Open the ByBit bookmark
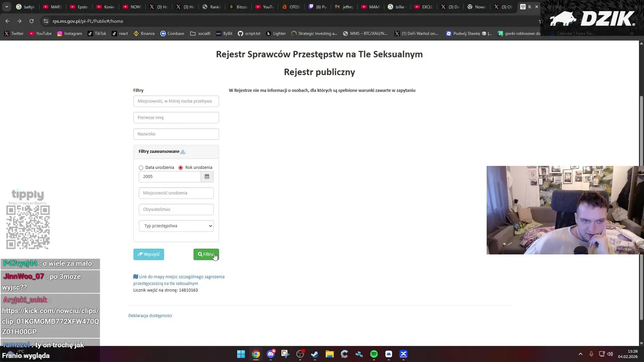The height and width of the screenshot is (362, 644). point(224,34)
